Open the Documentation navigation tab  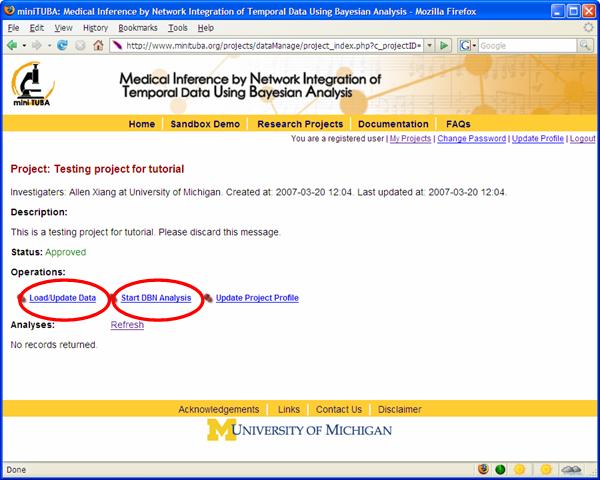(393, 124)
